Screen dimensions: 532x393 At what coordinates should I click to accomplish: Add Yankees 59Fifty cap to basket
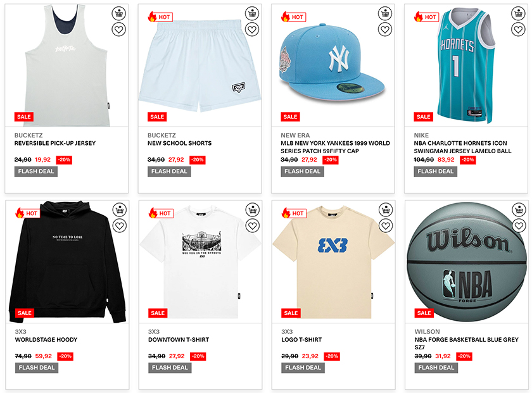coord(385,14)
